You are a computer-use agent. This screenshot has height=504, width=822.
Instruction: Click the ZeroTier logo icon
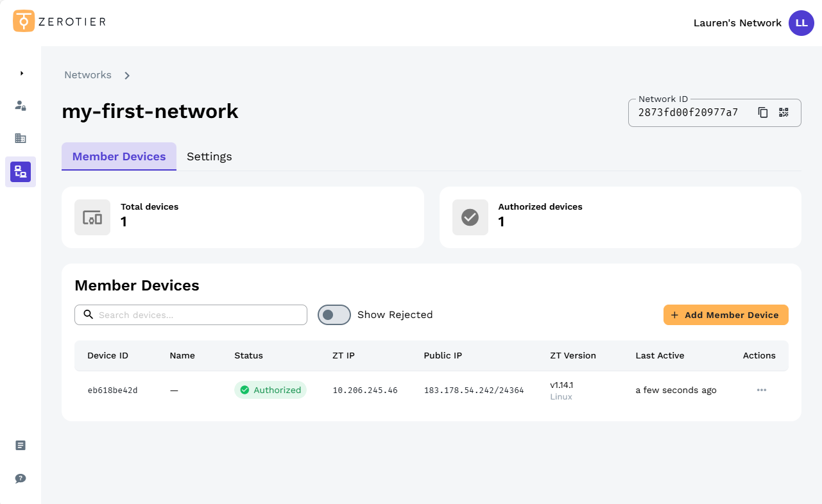pyautogui.click(x=24, y=21)
